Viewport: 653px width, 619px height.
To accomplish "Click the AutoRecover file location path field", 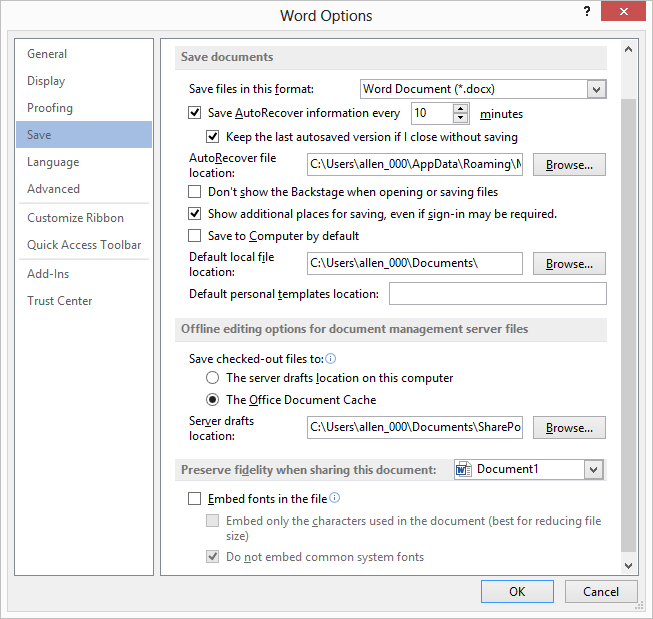I will pyautogui.click(x=415, y=165).
